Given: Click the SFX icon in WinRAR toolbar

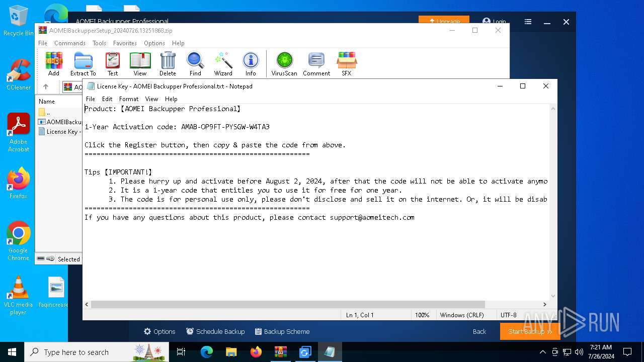Looking at the screenshot, I should pyautogui.click(x=347, y=64).
